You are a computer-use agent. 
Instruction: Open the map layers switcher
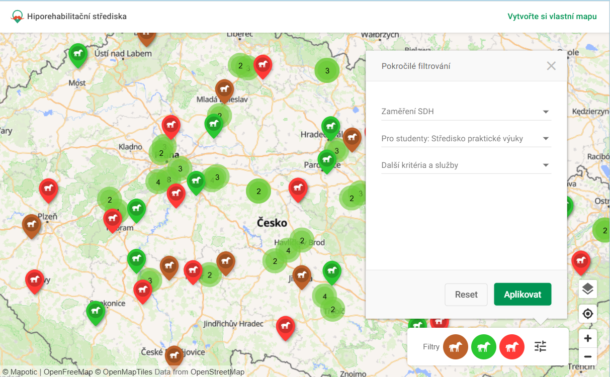pyautogui.click(x=587, y=289)
